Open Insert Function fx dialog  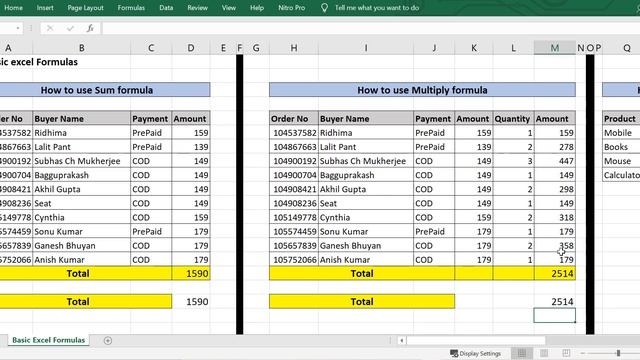pyautogui.click(x=90, y=28)
